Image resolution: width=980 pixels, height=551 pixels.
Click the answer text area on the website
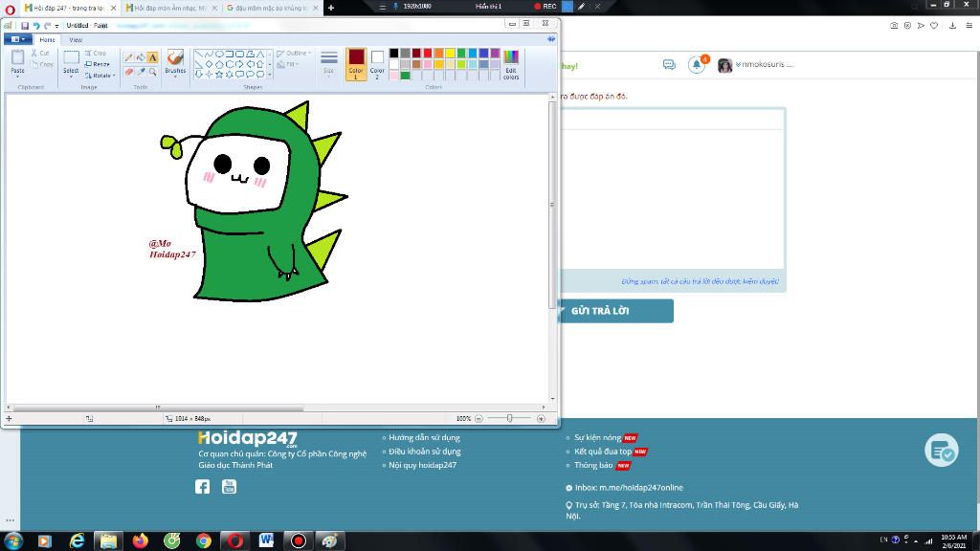[672, 199]
